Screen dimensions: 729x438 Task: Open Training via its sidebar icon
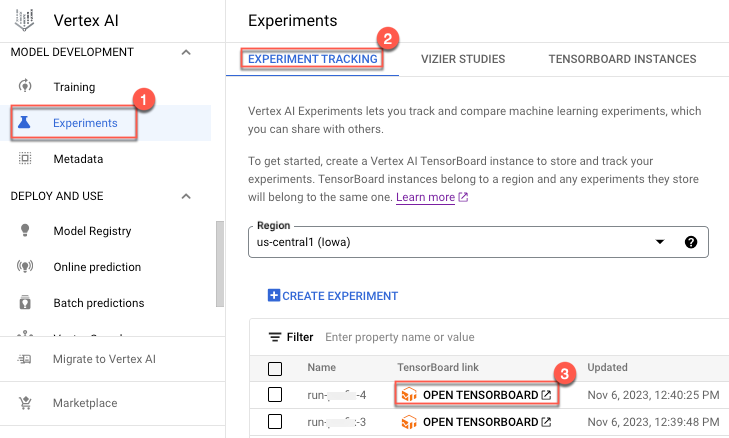click(26, 87)
